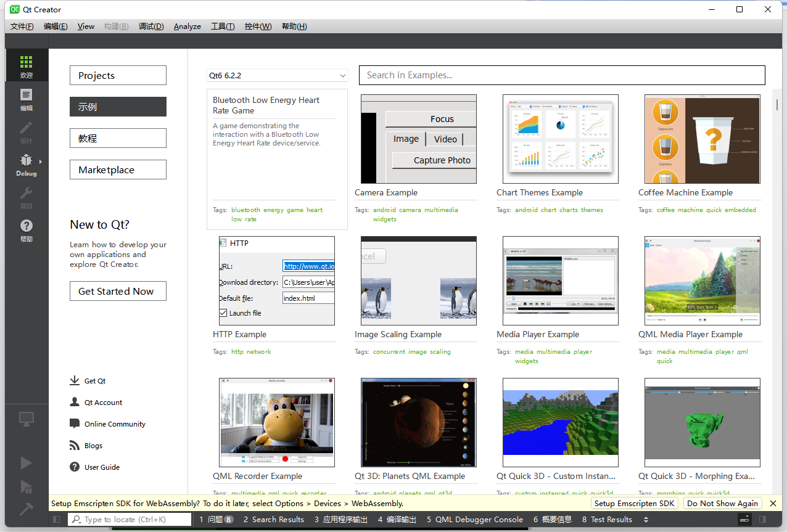This screenshot has height=532, width=787.
Task: Click Qt Creator logo in title bar
Action: (15, 9)
